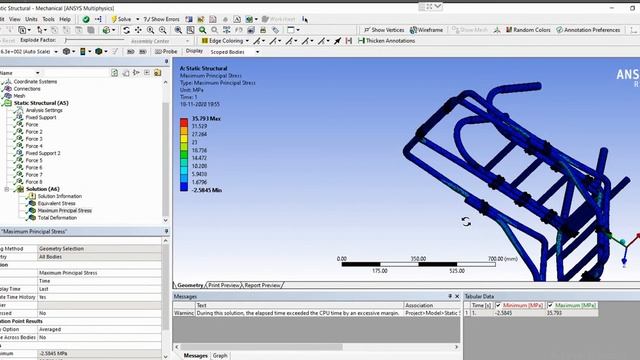This screenshot has width=640, height=360.
Task: Click the Probe tool button
Action: (x=166, y=51)
